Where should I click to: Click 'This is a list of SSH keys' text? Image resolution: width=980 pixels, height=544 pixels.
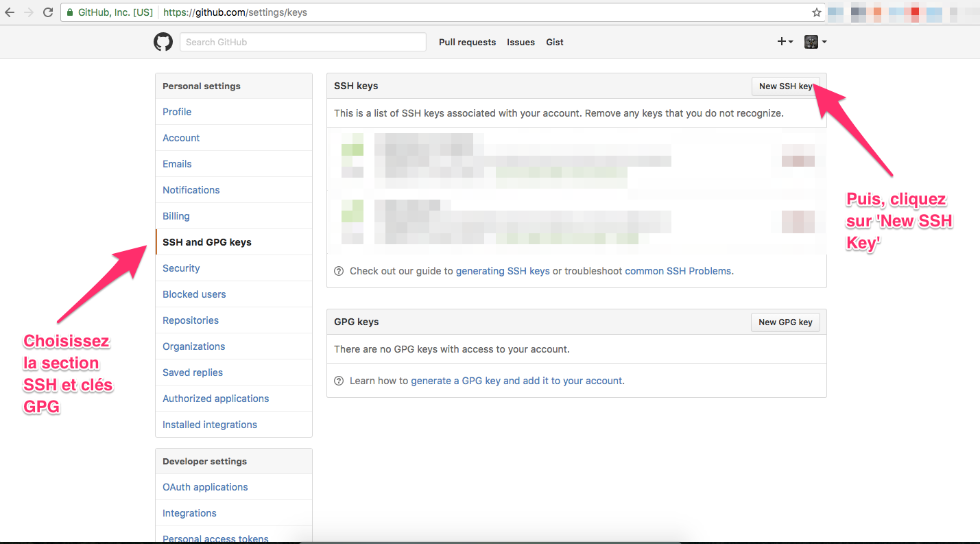559,113
